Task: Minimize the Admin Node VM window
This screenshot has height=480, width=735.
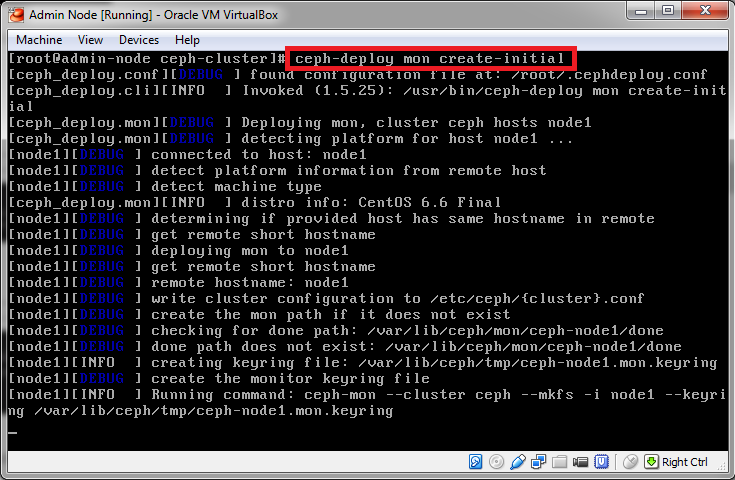Action: pyautogui.click(x=641, y=11)
